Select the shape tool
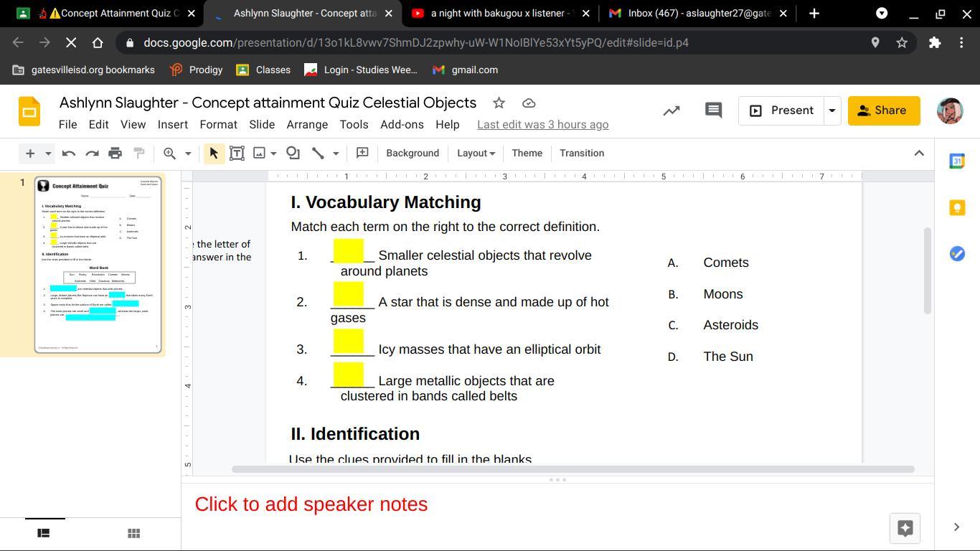Image resolution: width=980 pixels, height=551 pixels. point(293,153)
